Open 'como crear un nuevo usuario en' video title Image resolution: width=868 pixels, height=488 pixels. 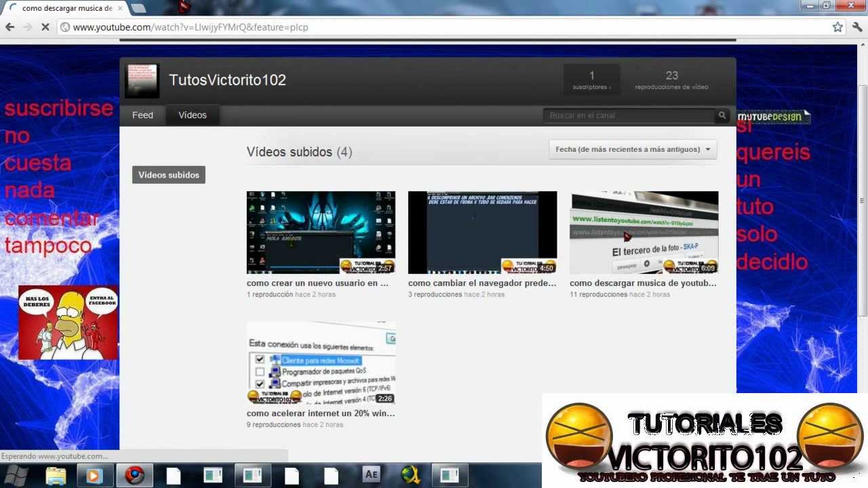(x=317, y=283)
